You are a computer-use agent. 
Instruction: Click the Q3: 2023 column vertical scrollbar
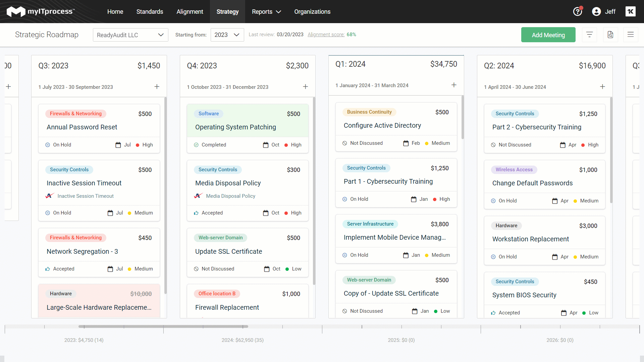coord(166,196)
